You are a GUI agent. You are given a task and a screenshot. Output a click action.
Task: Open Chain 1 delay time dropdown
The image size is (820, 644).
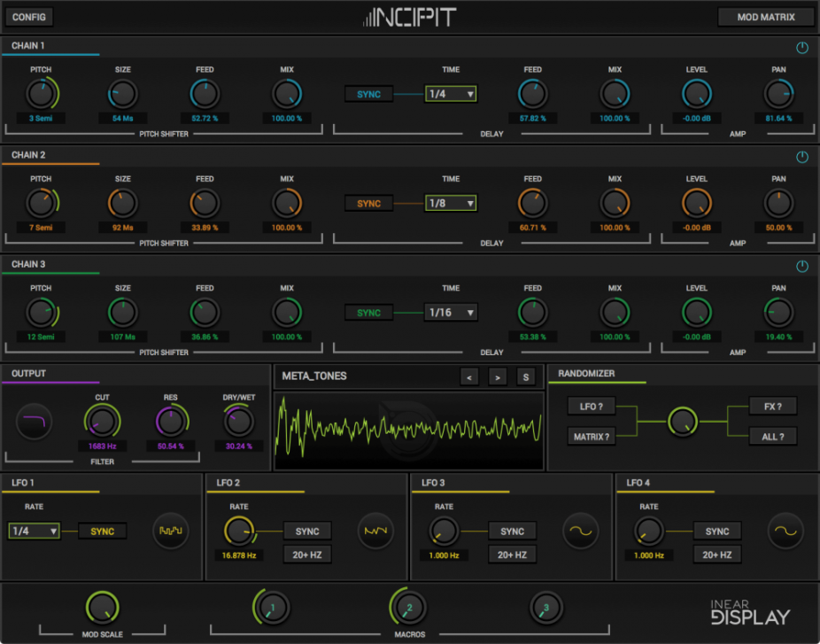(x=451, y=94)
